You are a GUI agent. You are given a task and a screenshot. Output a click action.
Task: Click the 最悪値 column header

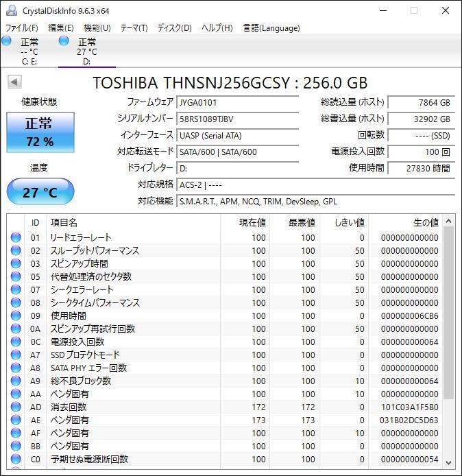pyautogui.click(x=294, y=222)
